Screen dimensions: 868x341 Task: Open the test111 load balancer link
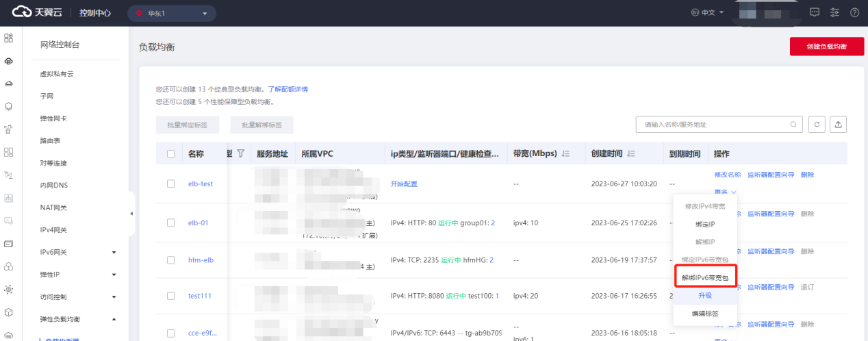[200, 296]
